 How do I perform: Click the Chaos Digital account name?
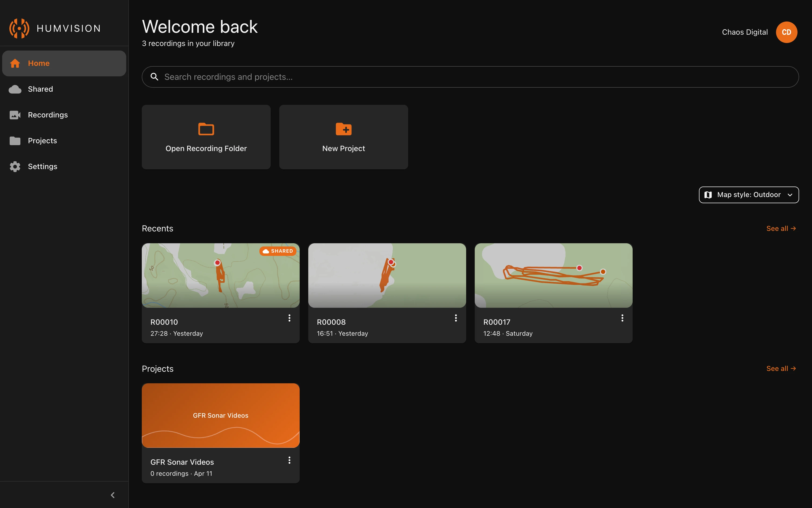(745, 32)
